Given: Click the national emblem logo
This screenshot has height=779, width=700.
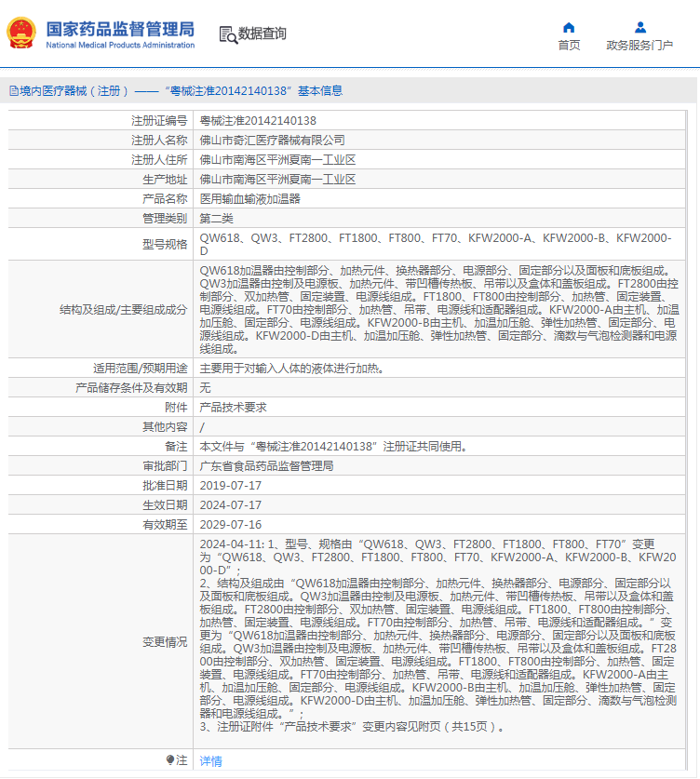Looking at the screenshot, I should coord(21,34).
